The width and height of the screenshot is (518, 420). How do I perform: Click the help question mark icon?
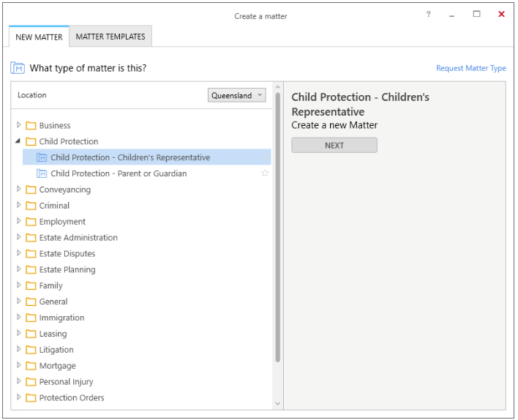click(x=428, y=14)
